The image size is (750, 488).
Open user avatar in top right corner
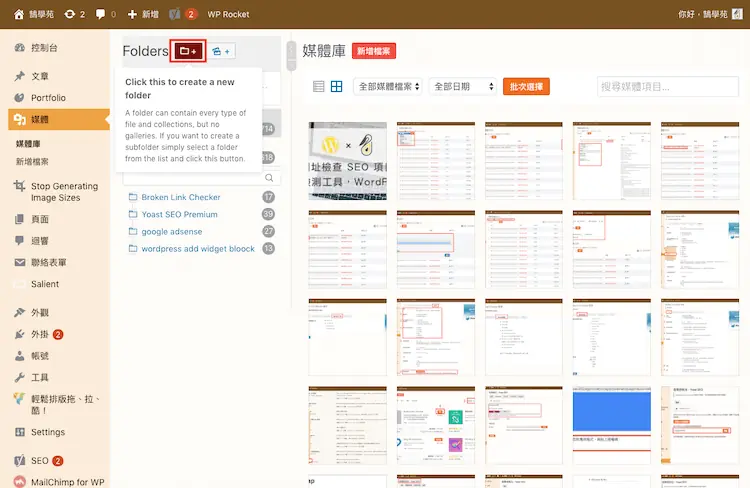(x=737, y=14)
